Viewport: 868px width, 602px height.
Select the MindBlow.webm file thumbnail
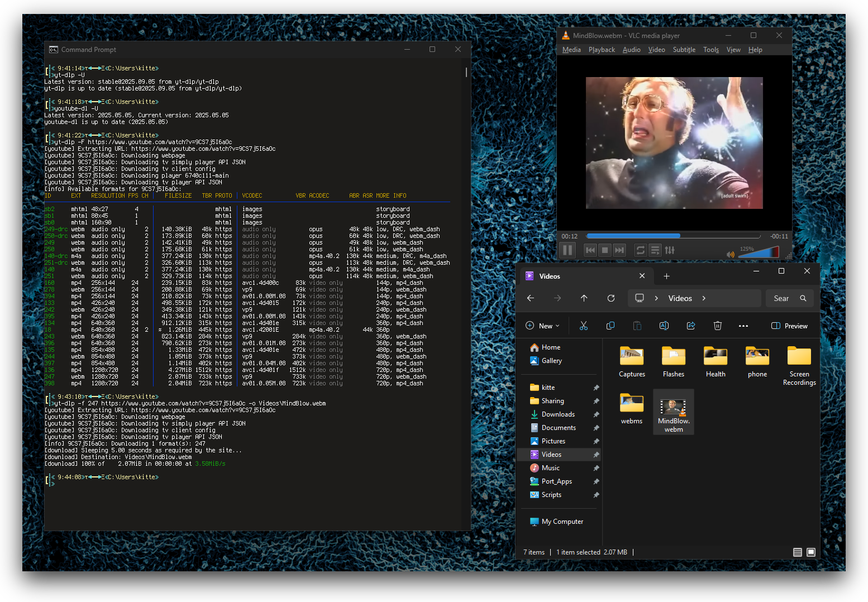click(x=674, y=407)
